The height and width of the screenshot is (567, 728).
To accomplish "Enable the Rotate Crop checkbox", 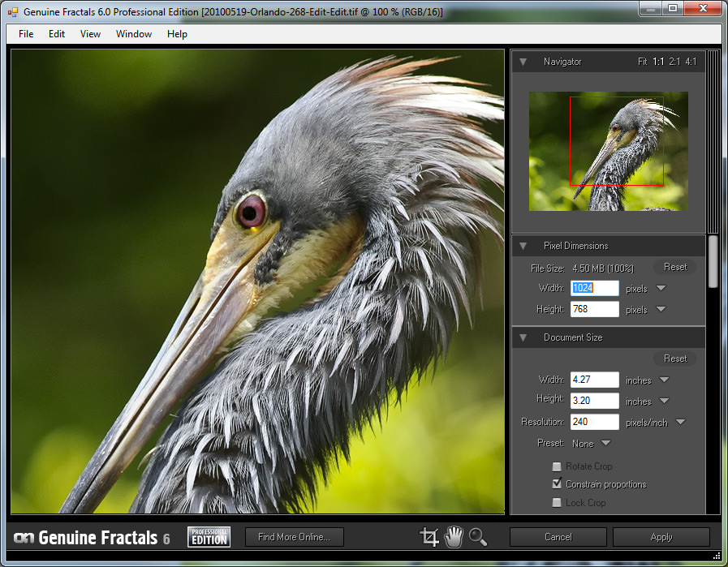I will pyautogui.click(x=557, y=466).
